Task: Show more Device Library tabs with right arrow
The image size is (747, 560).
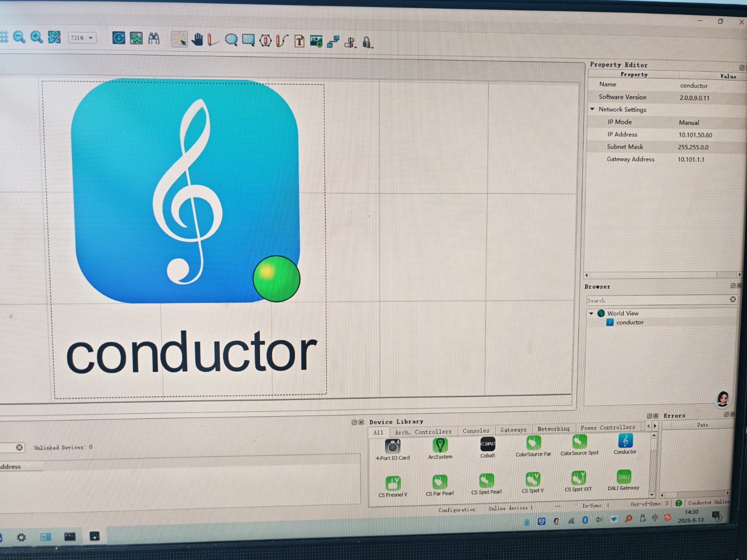Action: (655, 426)
